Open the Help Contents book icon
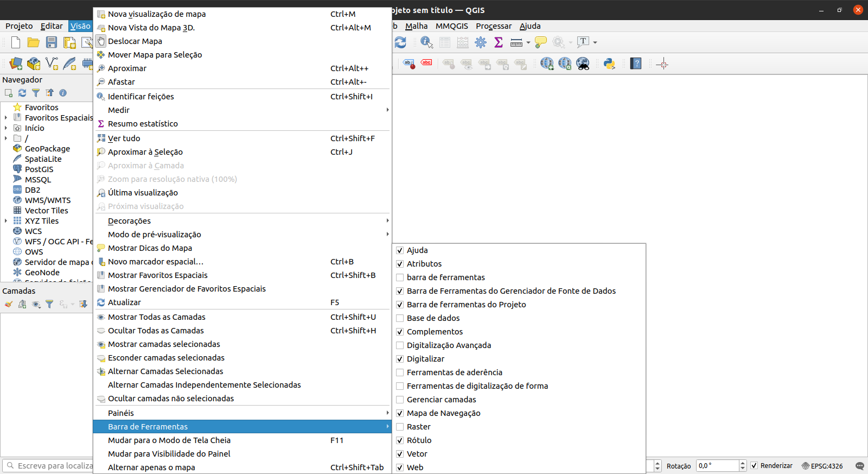The image size is (868, 474). [636, 64]
